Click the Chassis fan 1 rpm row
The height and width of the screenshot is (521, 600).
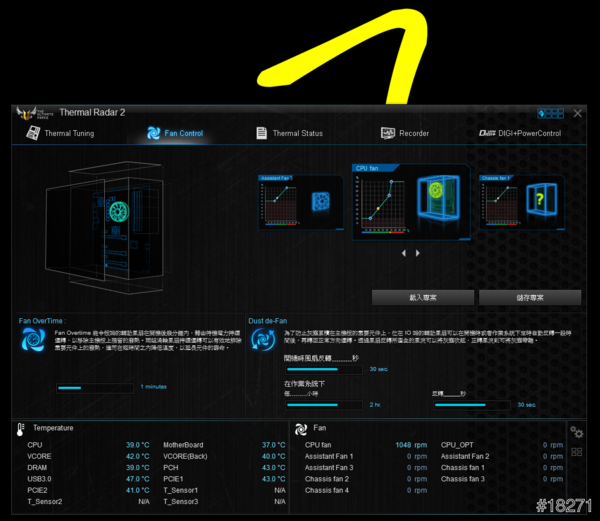point(502,467)
